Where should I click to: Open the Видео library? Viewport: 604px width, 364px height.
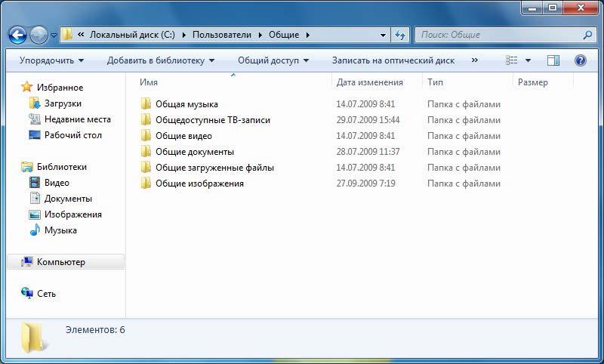[x=57, y=183]
